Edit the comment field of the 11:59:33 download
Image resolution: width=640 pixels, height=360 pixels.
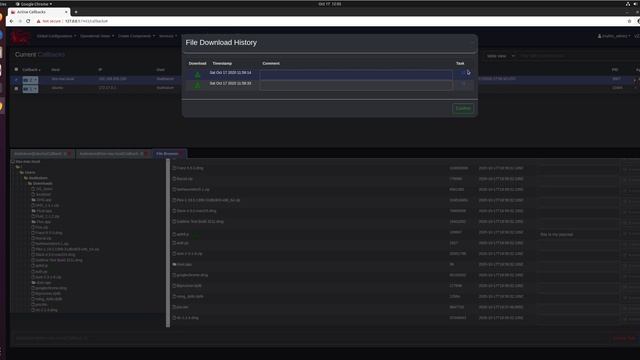(x=356, y=85)
